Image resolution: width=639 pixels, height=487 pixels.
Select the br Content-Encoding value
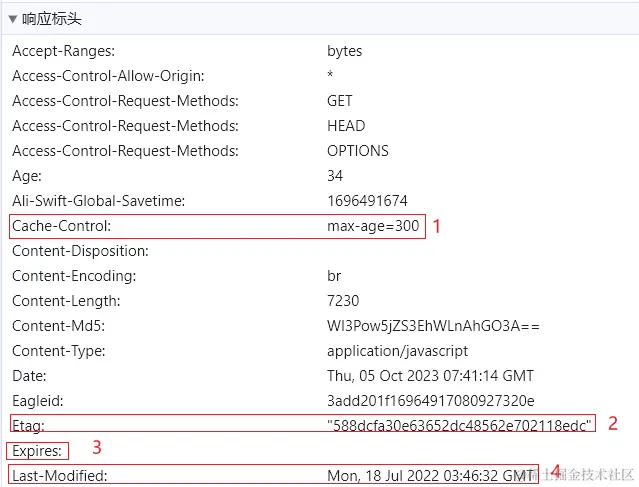(x=335, y=276)
